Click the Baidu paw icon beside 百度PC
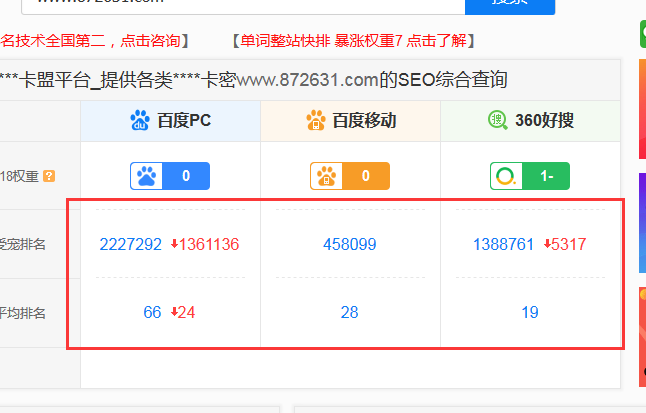The image size is (646, 413). 140,120
